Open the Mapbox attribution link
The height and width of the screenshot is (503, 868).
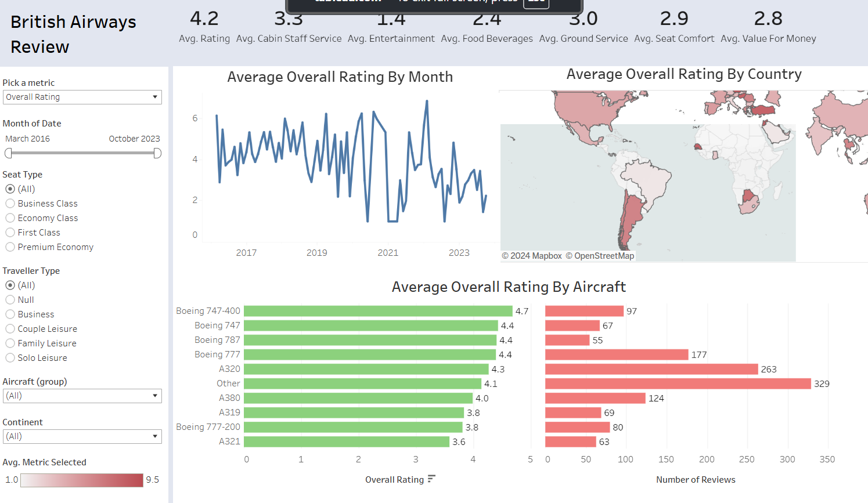[535, 256]
